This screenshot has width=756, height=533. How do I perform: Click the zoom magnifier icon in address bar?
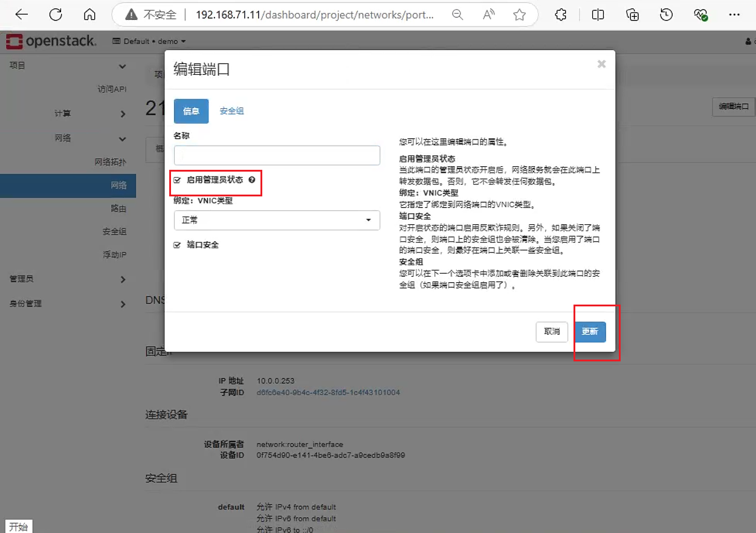457,15
